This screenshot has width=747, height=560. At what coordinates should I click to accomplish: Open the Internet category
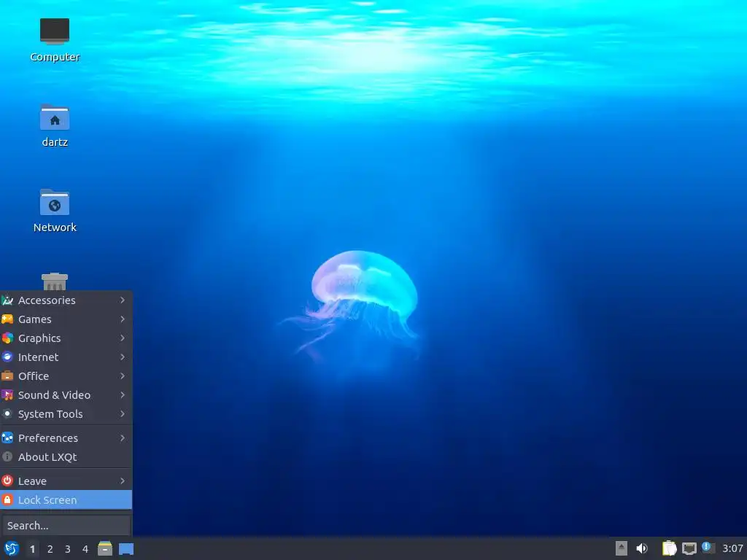(x=66, y=357)
